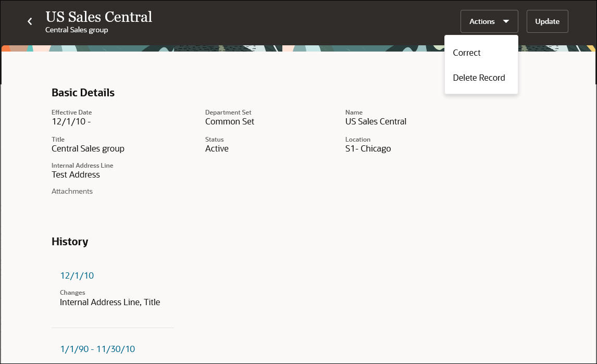Image resolution: width=597 pixels, height=364 pixels.
Task: Click the History section heading
Action: coord(70,242)
